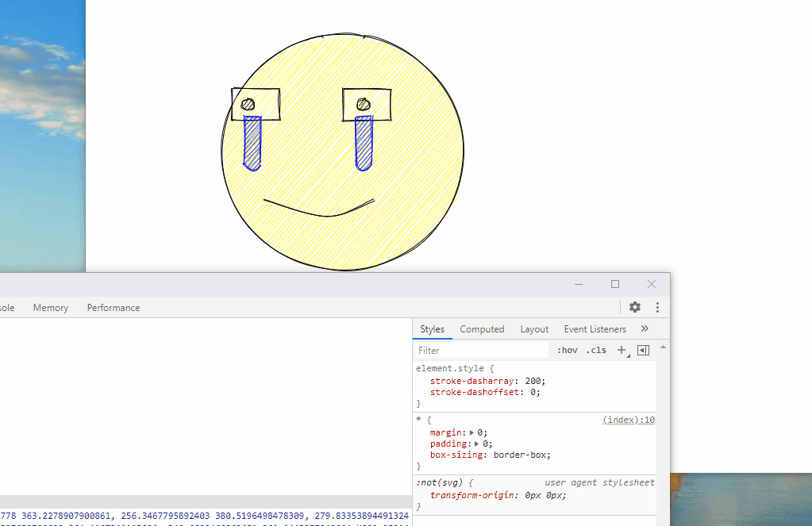Image resolution: width=812 pixels, height=526 pixels.
Task: Add a new style rule with the plus icon
Action: click(x=621, y=349)
